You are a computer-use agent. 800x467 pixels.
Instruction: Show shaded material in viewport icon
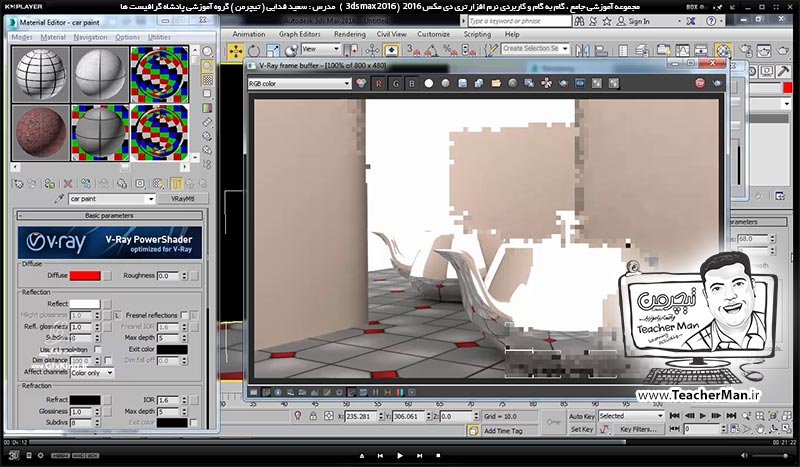point(158,184)
